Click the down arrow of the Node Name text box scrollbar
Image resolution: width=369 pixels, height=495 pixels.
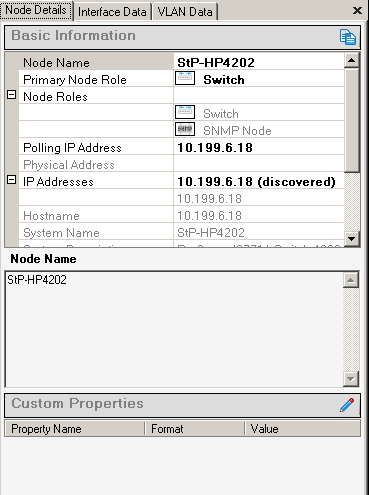pyautogui.click(x=351, y=379)
